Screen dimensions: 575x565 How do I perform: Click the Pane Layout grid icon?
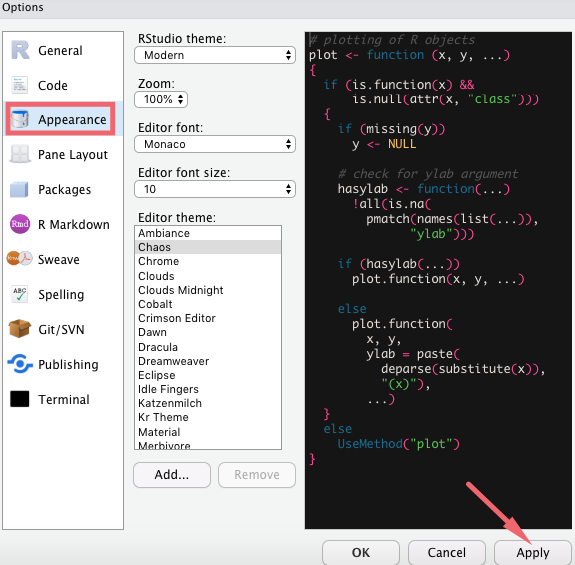pos(19,154)
